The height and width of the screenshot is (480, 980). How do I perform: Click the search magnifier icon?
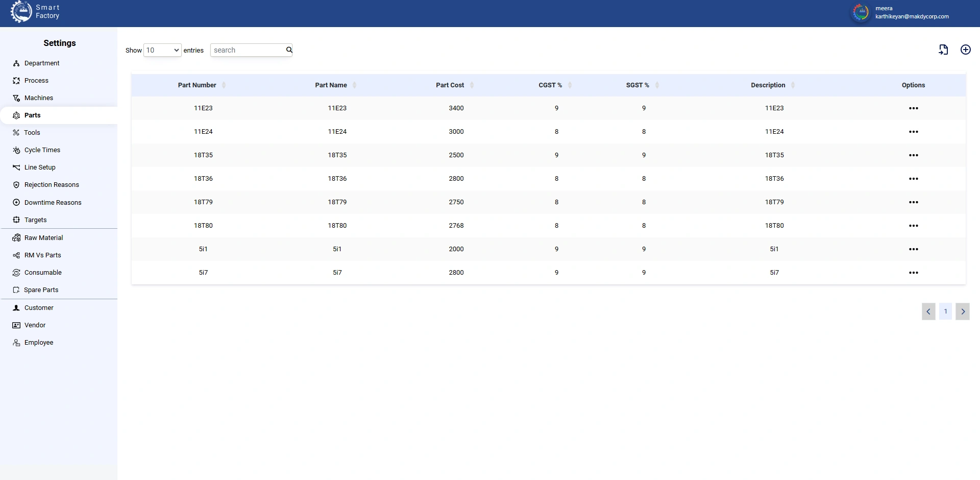pyautogui.click(x=289, y=50)
